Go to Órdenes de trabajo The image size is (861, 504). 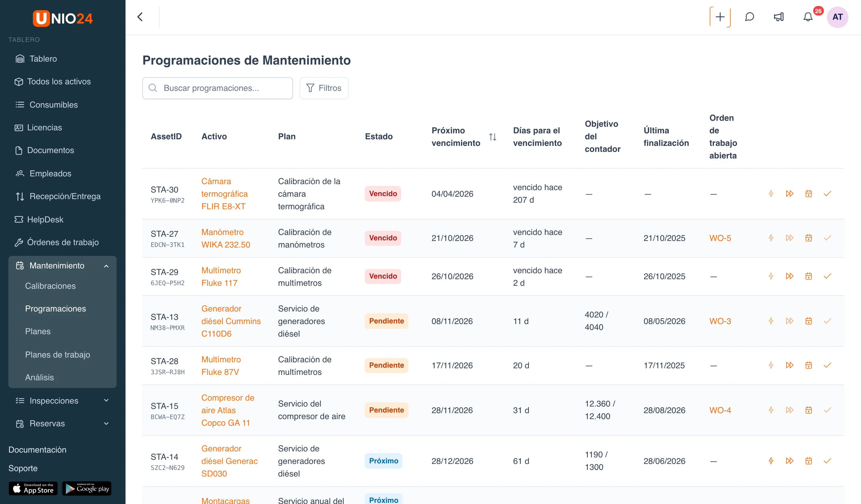click(x=62, y=242)
